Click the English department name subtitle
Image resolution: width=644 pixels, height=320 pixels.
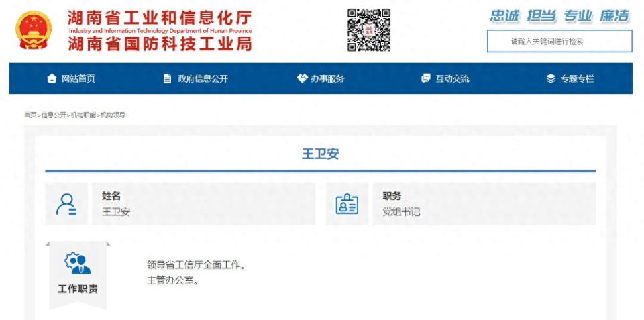click(160, 31)
